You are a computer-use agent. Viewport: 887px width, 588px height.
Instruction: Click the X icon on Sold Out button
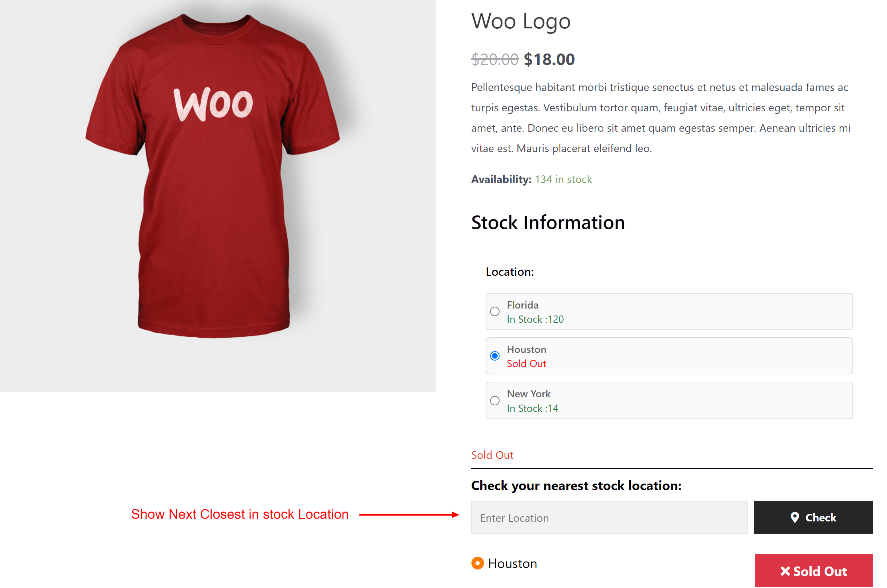(x=785, y=571)
